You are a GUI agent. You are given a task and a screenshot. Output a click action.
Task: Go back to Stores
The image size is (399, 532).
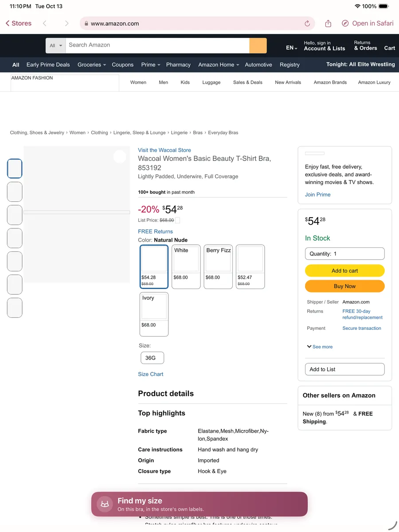click(x=19, y=23)
